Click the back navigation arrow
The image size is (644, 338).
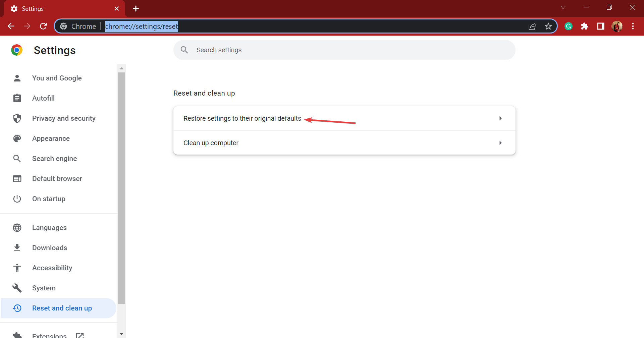point(11,26)
